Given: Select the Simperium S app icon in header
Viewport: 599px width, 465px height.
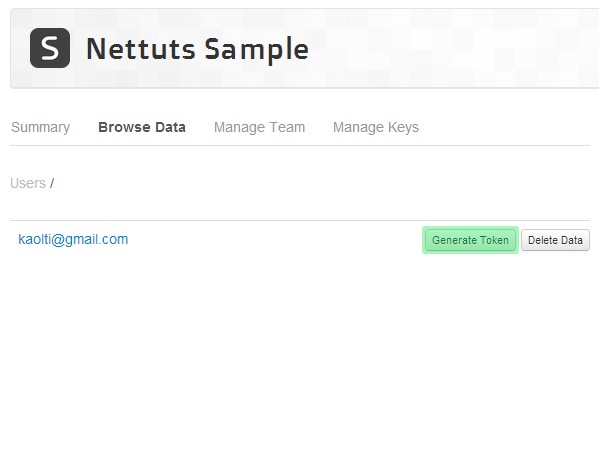Looking at the screenshot, I should pyautogui.click(x=50, y=48).
